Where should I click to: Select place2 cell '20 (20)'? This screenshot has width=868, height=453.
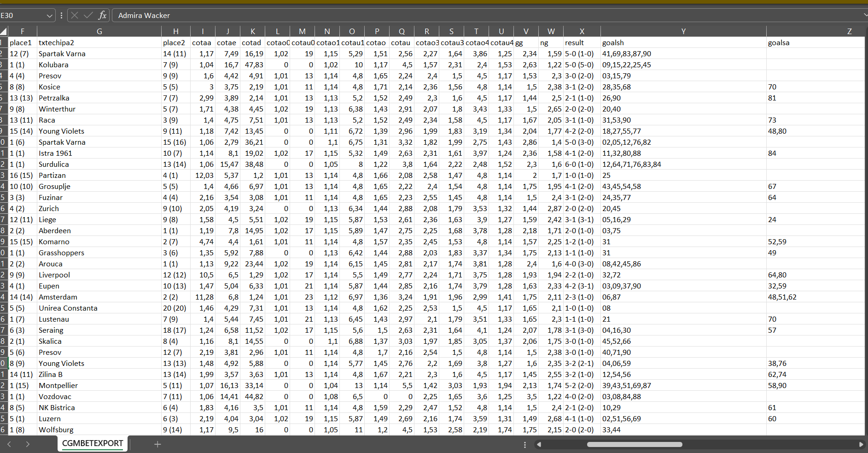point(176,308)
